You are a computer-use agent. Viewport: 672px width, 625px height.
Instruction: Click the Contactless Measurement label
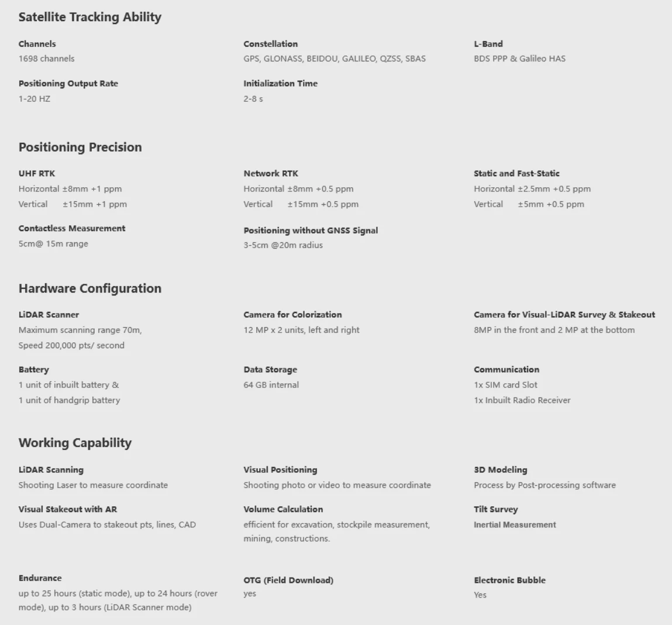click(71, 229)
